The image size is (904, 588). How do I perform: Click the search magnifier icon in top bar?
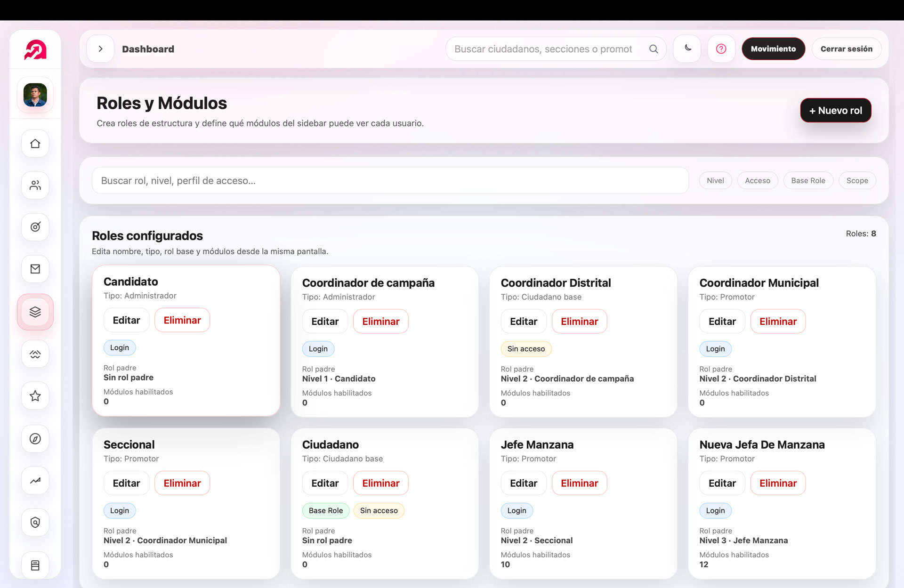coord(654,49)
